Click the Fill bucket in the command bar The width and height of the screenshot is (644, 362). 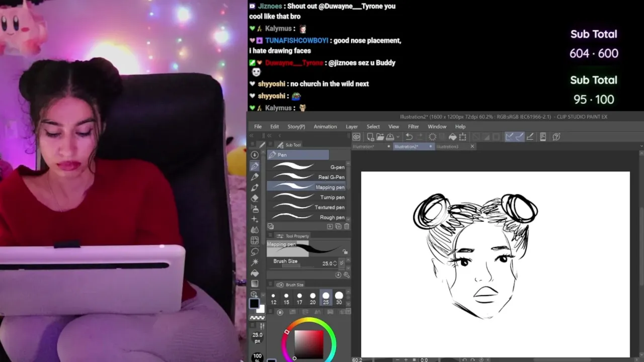[x=452, y=137]
